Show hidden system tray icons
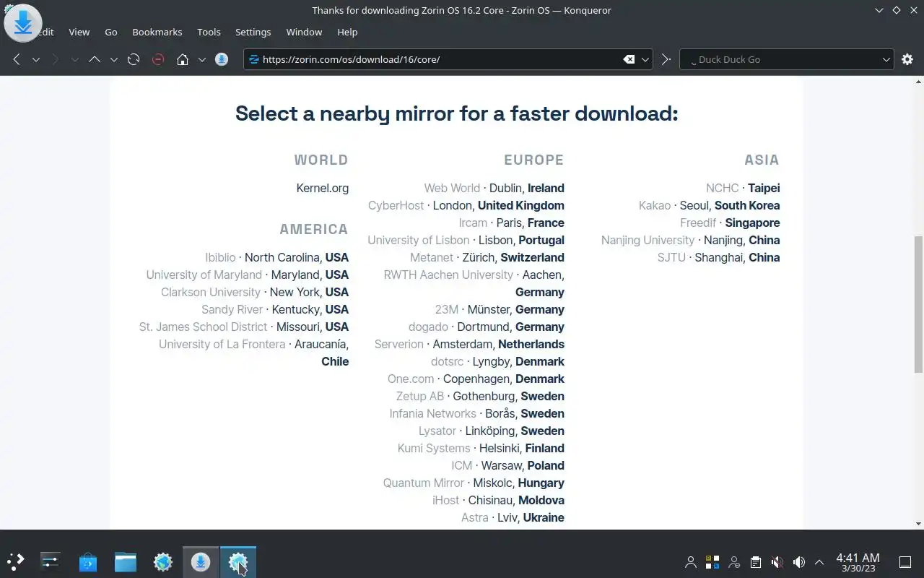Image resolution: width=924 pixels, height=578 pixels. pyautogui.click(x=819, y=561)
